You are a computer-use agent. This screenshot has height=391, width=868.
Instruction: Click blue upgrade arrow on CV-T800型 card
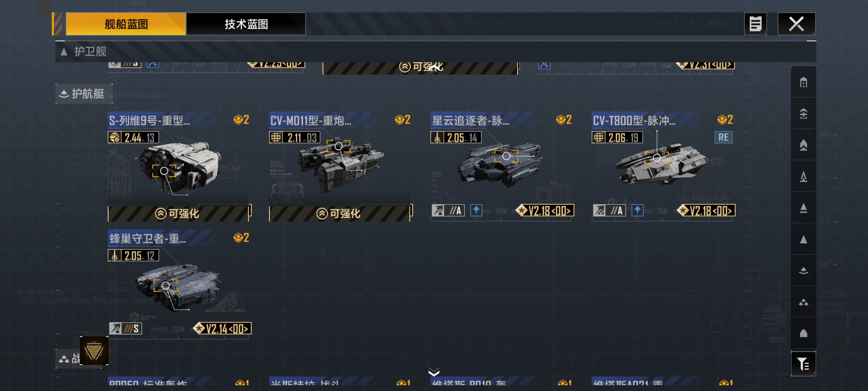(x=637, y=210)
